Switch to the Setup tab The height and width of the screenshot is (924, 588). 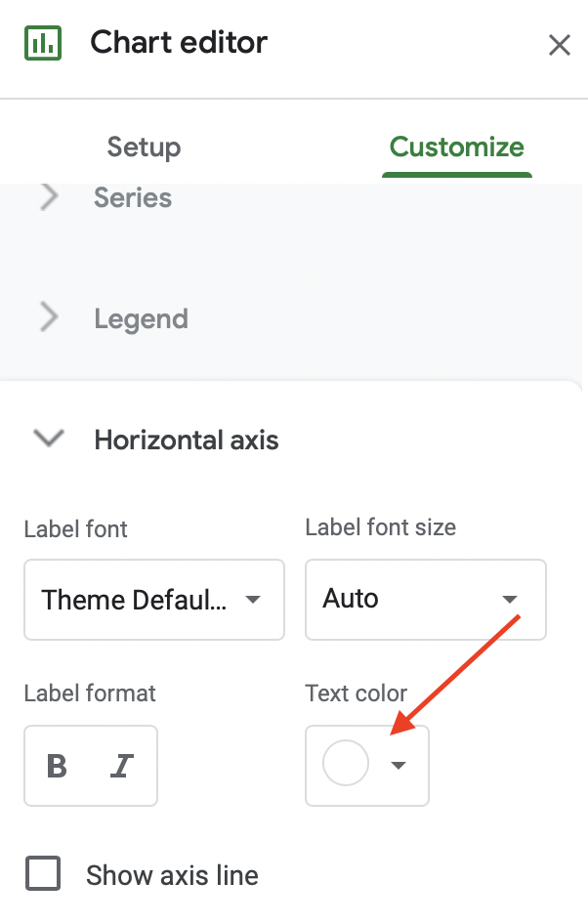tap(143, 147)
